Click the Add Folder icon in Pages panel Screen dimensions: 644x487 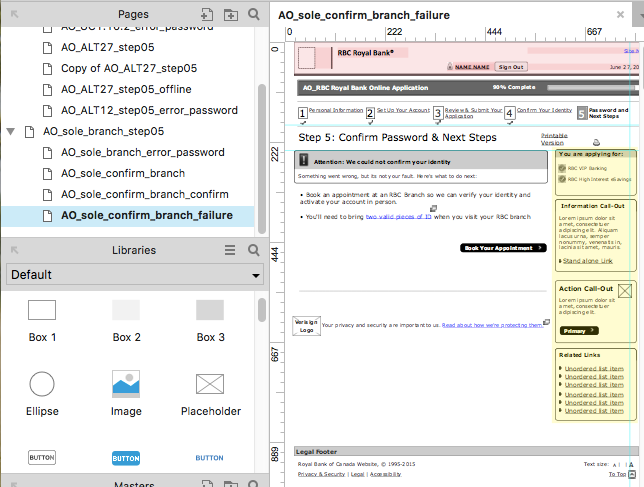coord(231,15)
